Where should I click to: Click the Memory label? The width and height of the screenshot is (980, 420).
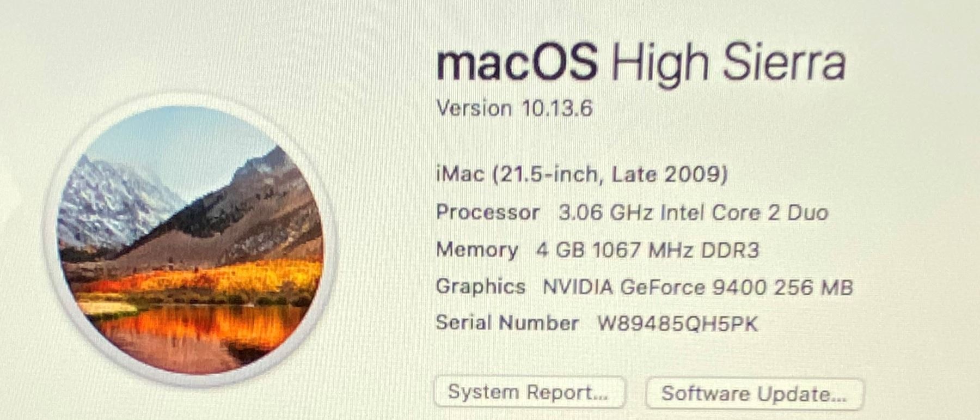point(477,250)
